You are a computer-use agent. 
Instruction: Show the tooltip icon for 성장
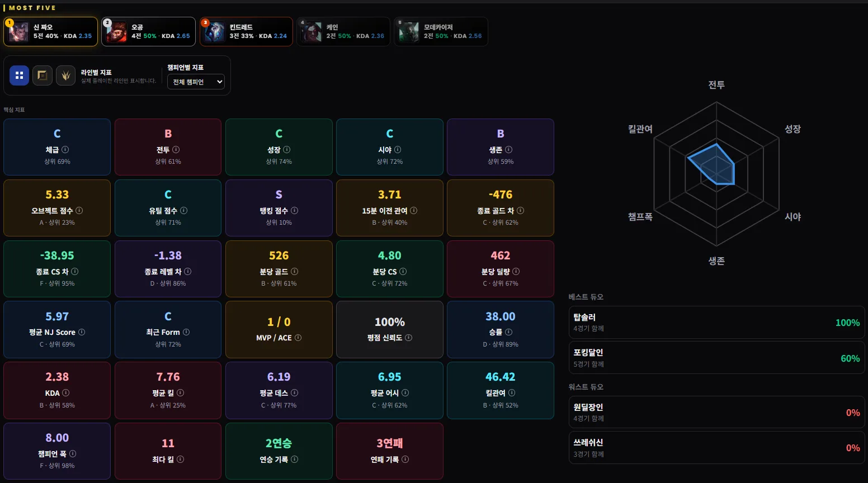pyautogui.click(x=287, y=150)
